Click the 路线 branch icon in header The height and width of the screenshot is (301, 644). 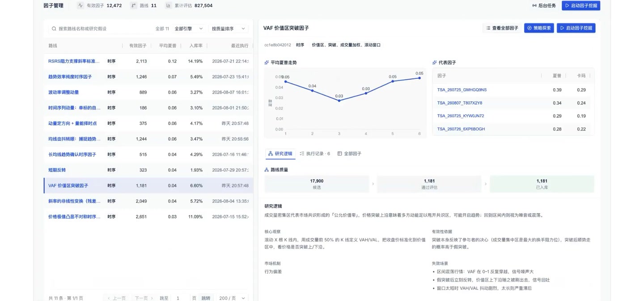pyautogui.click(x=133, y=5)
